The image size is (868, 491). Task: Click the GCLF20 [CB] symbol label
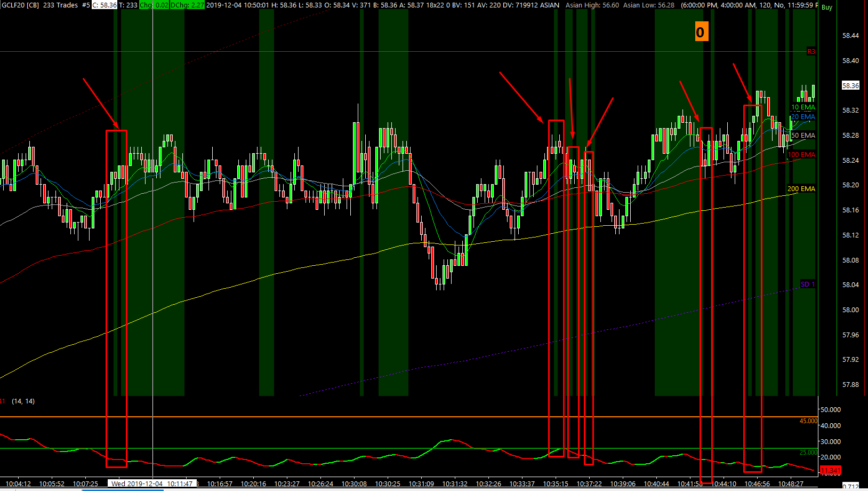20,5
